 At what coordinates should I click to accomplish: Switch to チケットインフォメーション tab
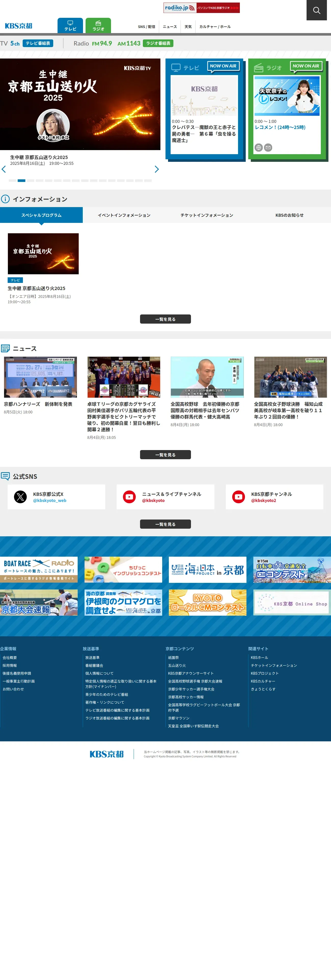pos(207,215)
